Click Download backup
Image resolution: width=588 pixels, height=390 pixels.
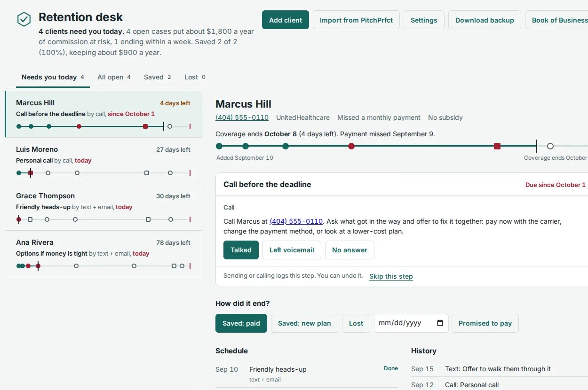click(485, 20)
